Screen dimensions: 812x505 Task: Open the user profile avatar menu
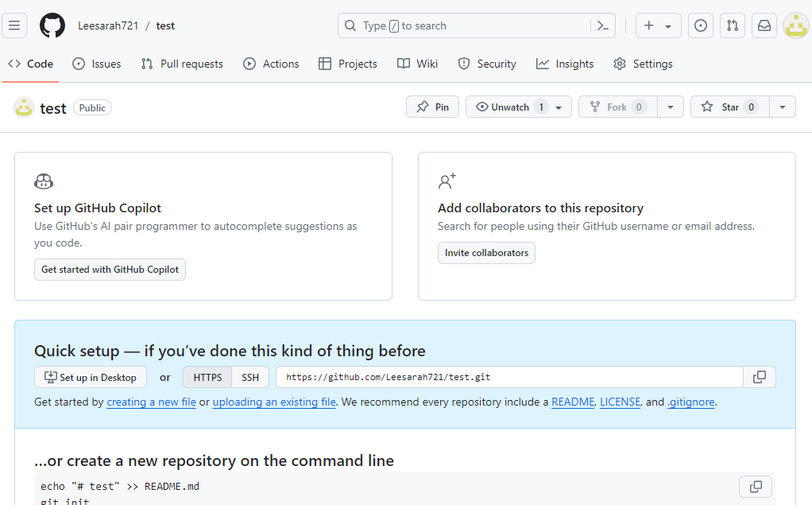tap(796, 25)
